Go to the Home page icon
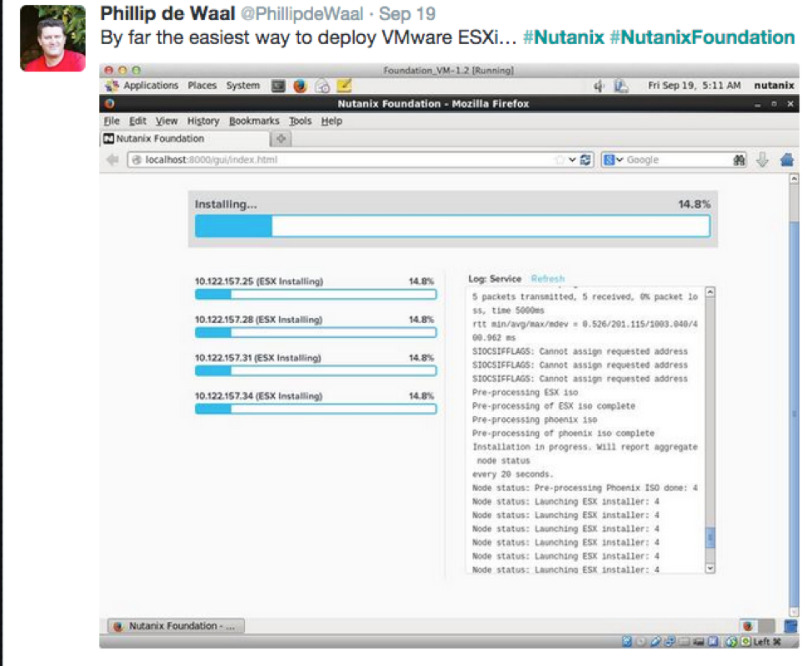This screenshot has width=812, height=666. point(787,160)
